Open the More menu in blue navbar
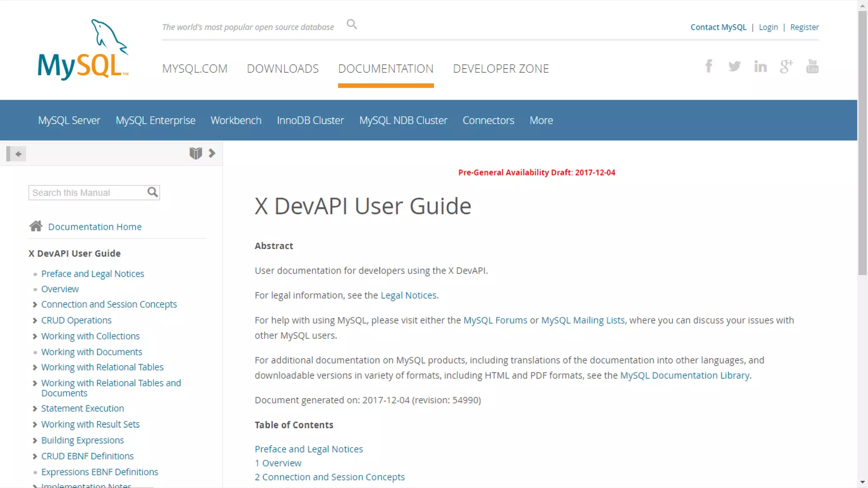868x488 pixels. pos(541,120)
